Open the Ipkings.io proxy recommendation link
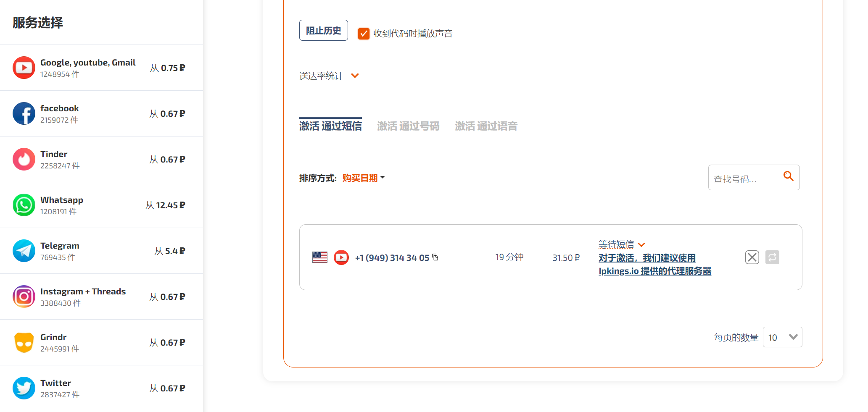 (x=655, y=264)
